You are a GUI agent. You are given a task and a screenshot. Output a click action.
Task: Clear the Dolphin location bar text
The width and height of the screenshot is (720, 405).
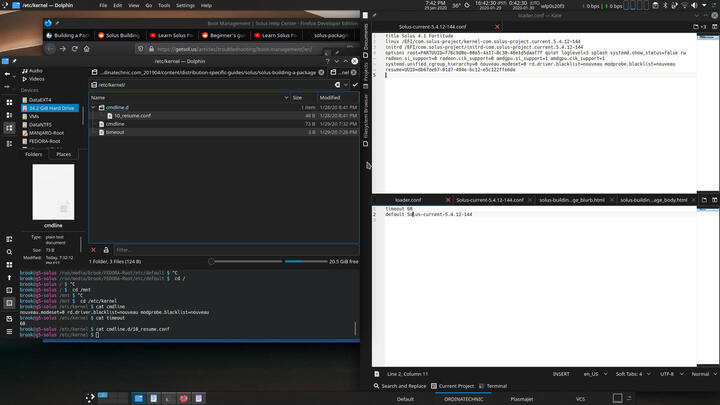click(338, 85)
